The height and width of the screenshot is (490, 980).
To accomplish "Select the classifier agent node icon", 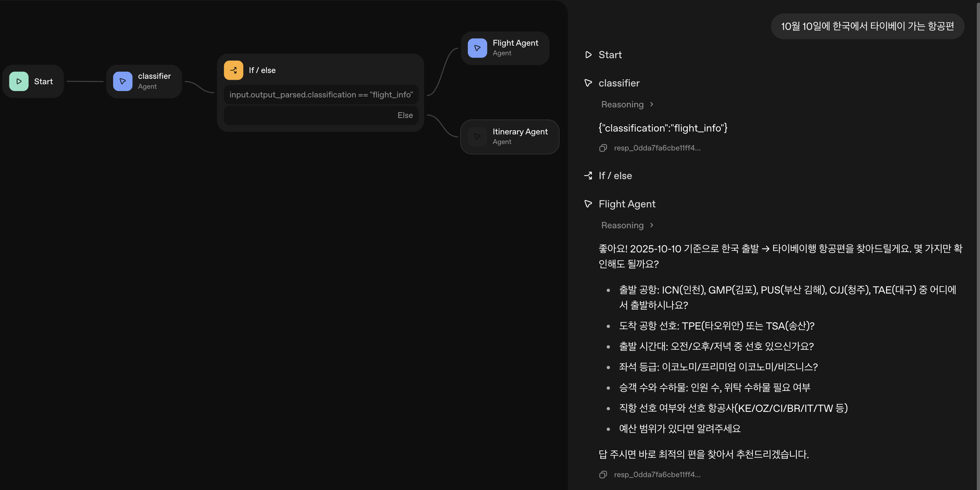I will point(122,81).
